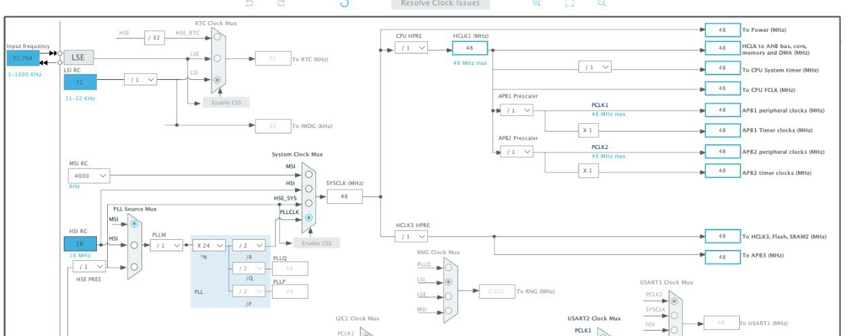Screen dimensions: 868x336
Task: Click Enable CSS under System Clock Mux
Action: (317, 243)
